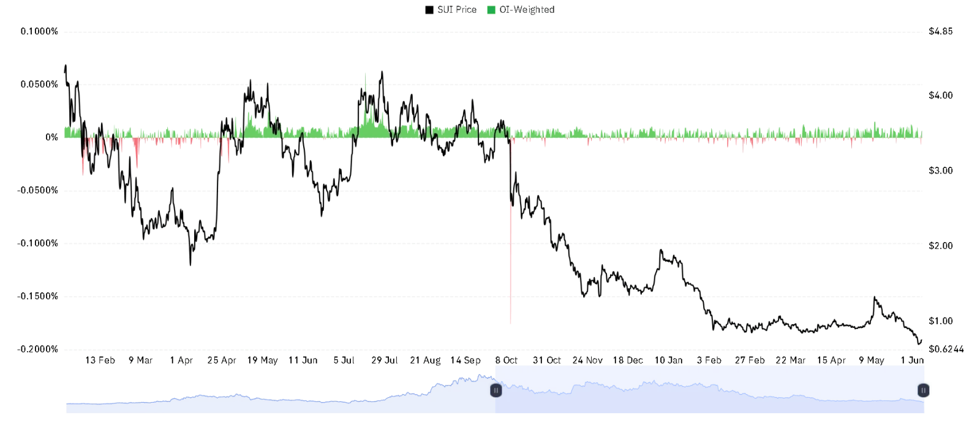Click the 0.0500% left axis label

click(x=39, y=85)
